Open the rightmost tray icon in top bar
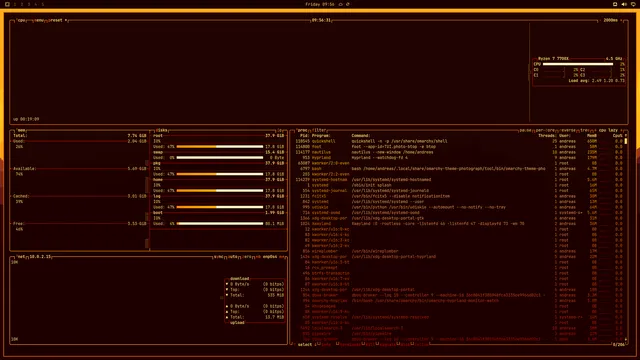 point(633,4)
